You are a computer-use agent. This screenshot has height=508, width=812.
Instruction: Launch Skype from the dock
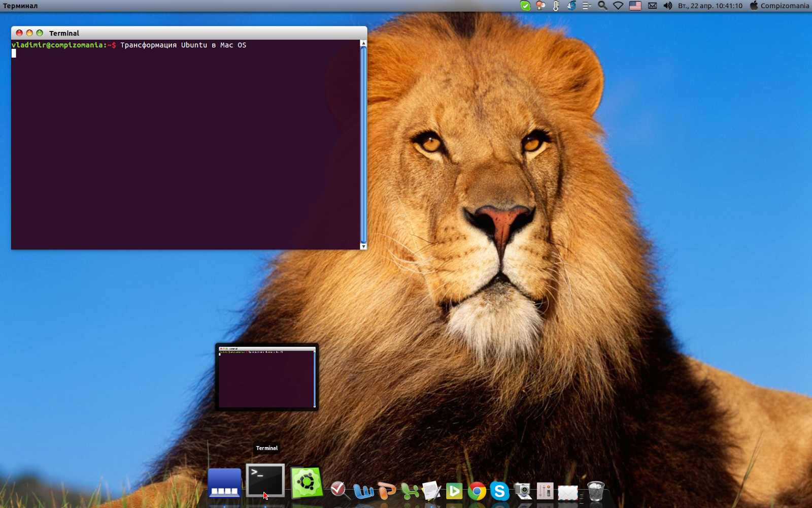(x=499, y=491)
